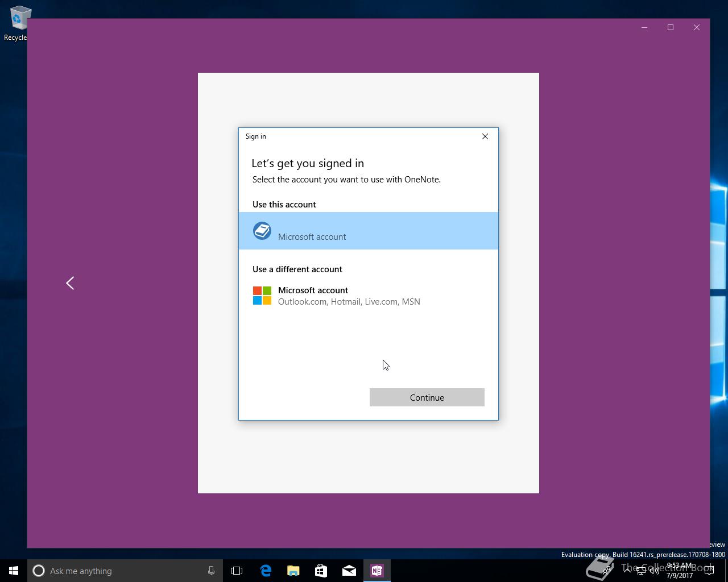
Task: Click the blue account avatar icon
Action: [262, 231]
